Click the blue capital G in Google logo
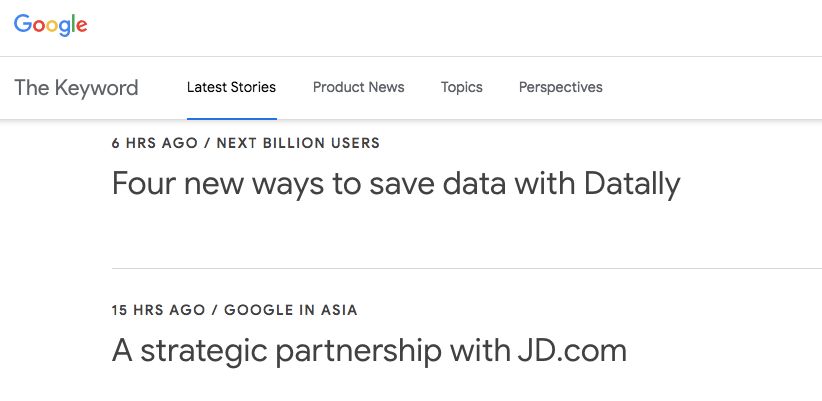Screen dimensions: 822x401 point(22,25)
